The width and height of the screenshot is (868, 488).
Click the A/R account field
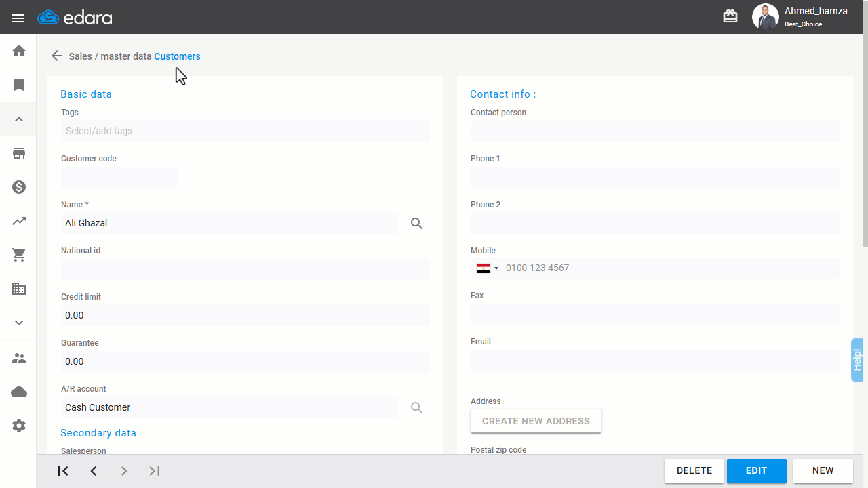[x=229, y=407]
